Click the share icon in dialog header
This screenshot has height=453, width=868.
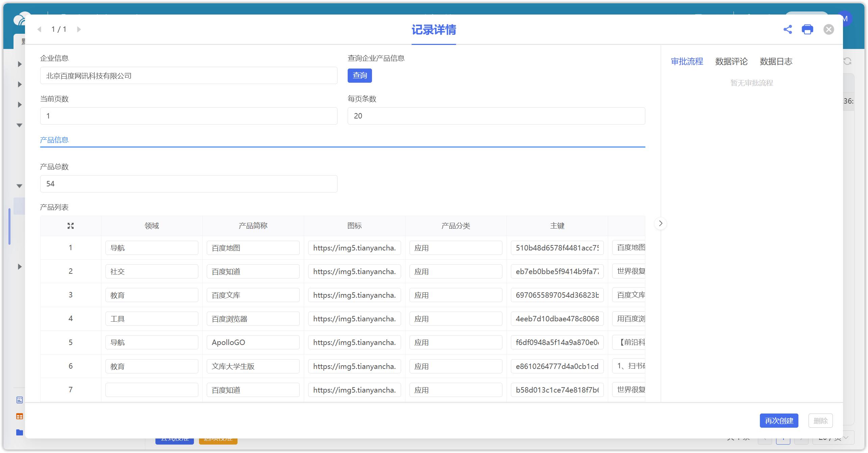click(x=787, y=29)
